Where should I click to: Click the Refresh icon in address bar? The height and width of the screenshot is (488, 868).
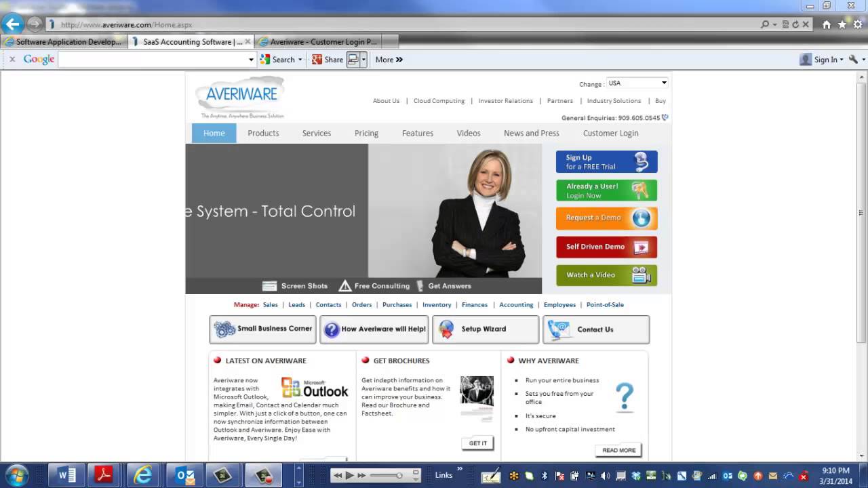coord(795,24)
